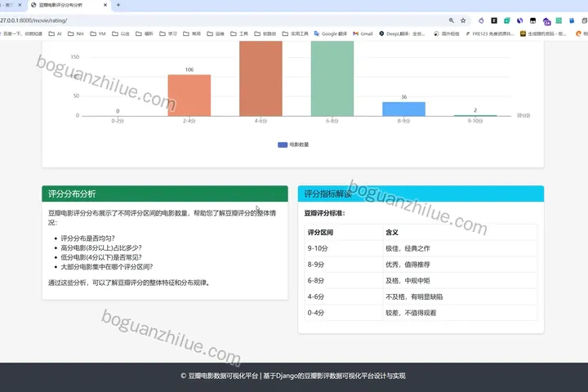Screen dimensions: 588x392
Task: Click the green 6-8分 bar
Action: 332,78
